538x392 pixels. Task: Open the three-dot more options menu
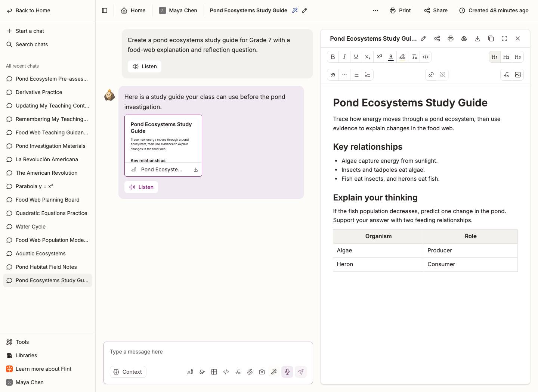click(375, 10)
